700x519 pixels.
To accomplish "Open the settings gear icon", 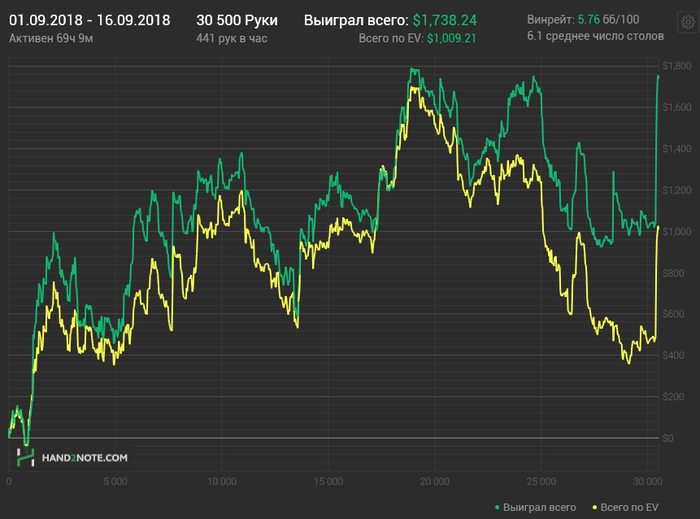I will pyautogui.click(x=688, y=22).
